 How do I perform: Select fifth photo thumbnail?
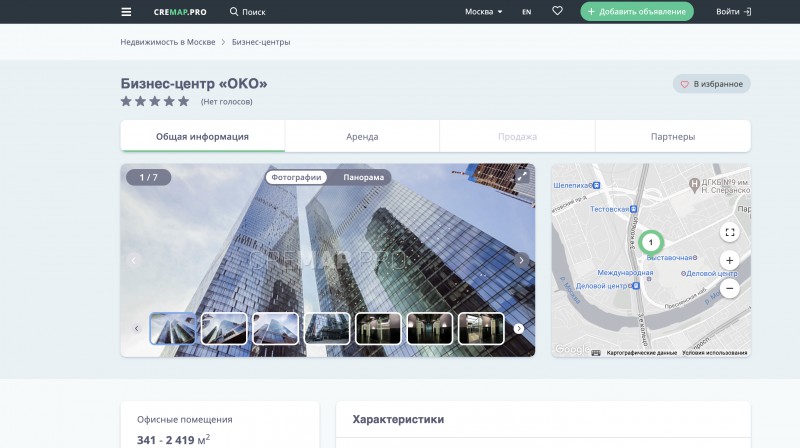point(378,329)
